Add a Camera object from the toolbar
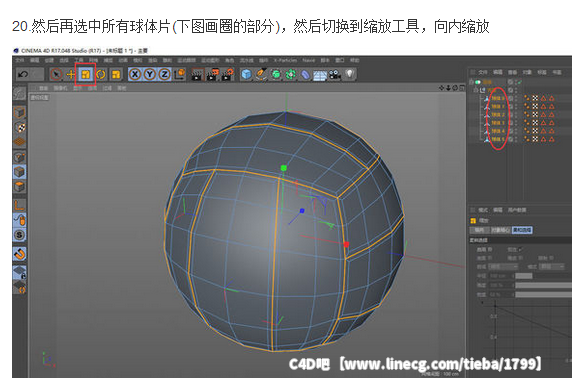Viewport: 575px width, 383px height. tap(334, 74)
